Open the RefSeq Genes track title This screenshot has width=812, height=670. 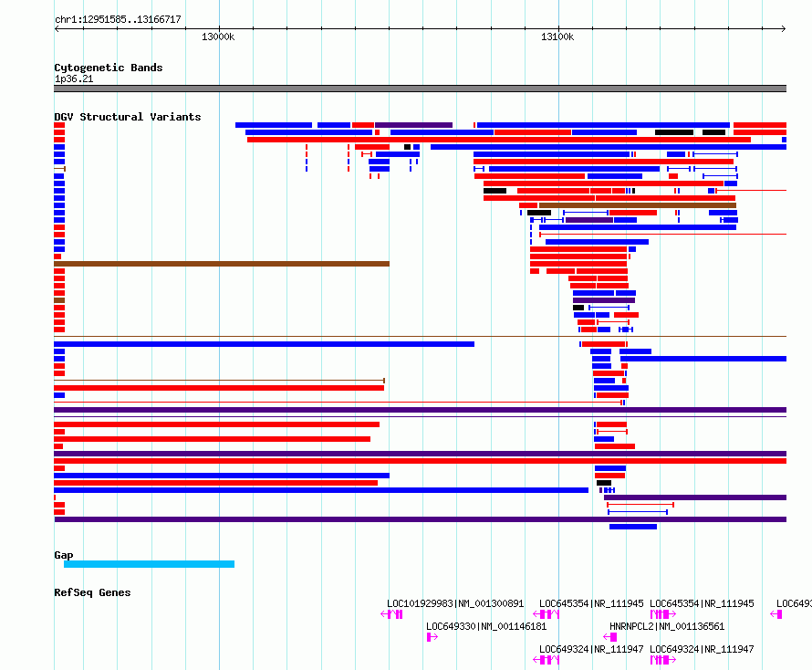(x=92, y=592)
